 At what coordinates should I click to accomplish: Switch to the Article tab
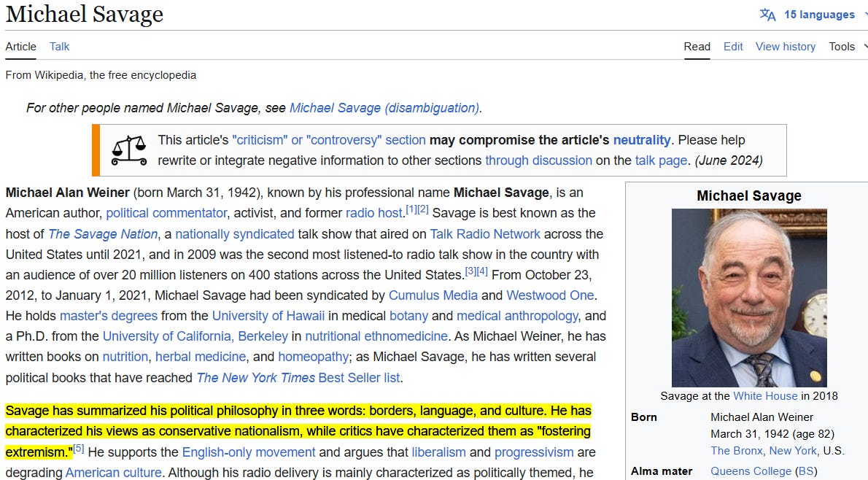pos(21,47)
